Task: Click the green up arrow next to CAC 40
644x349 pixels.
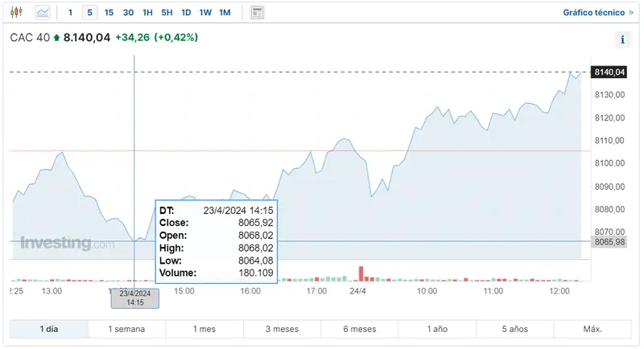Action: [56, 38]
